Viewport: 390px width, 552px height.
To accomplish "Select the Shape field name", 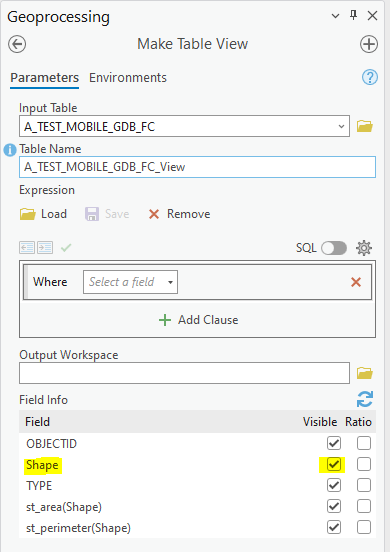I will coord(42,465).
